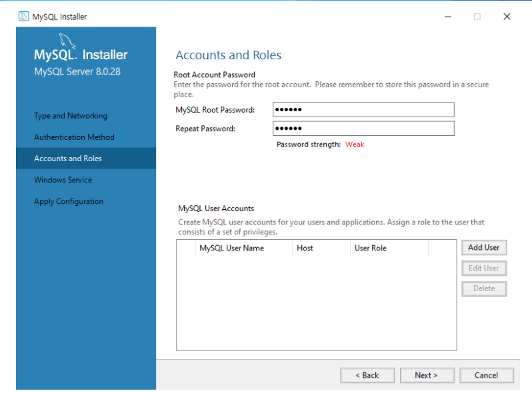Jump to Windows Service step
Viewport: 532px width, 403px height.
(x=63, y=180)
